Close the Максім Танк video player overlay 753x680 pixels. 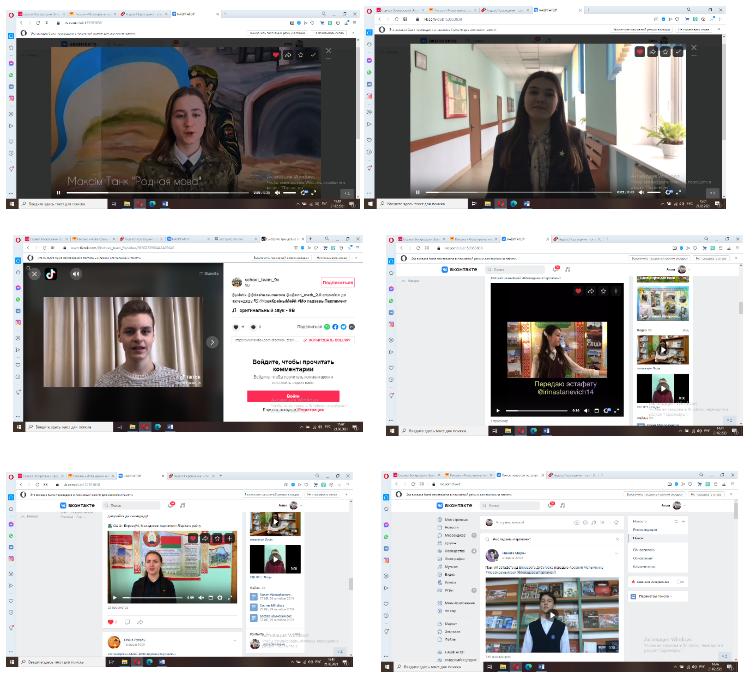point(328,50)
